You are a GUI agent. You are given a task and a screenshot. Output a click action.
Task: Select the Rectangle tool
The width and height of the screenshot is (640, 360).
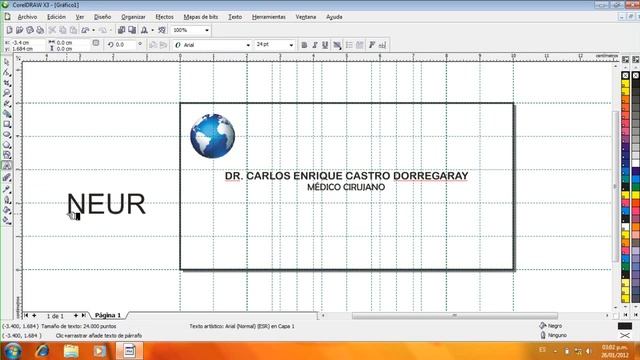(7, 124)
